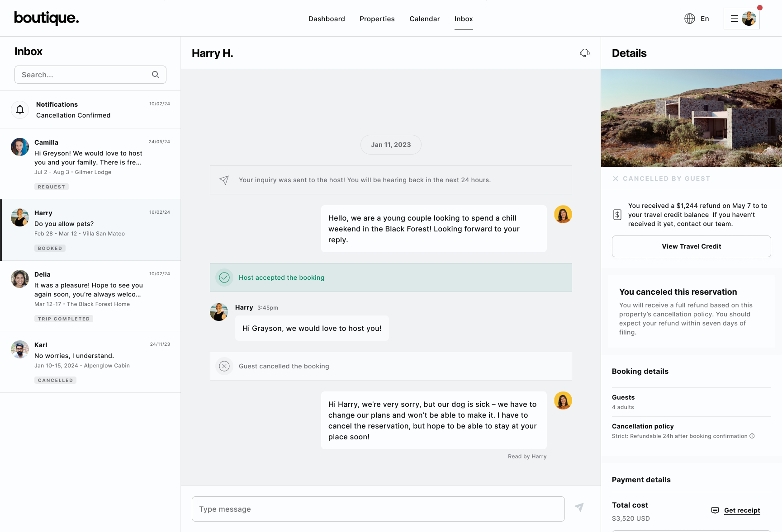This screenshot has height=532, width=782.
Task: Focus the Type message field
Action: 378,509
